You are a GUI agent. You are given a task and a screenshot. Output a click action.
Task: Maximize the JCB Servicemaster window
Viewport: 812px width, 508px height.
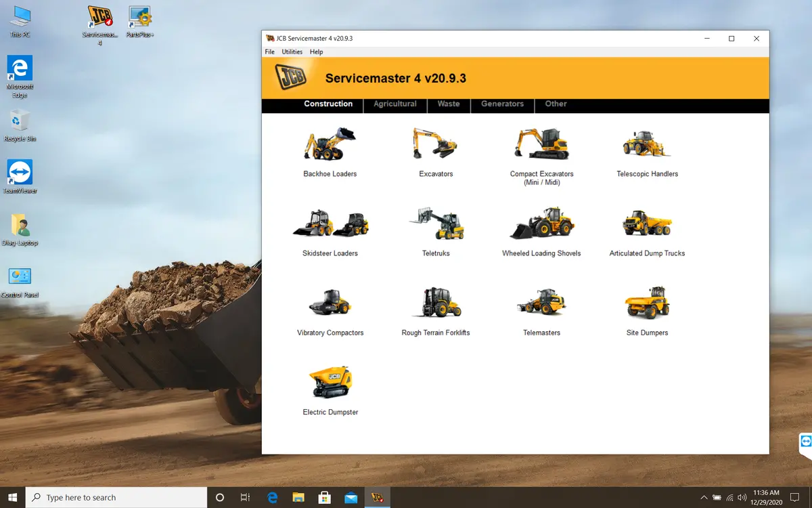click(x=731, y=39)
